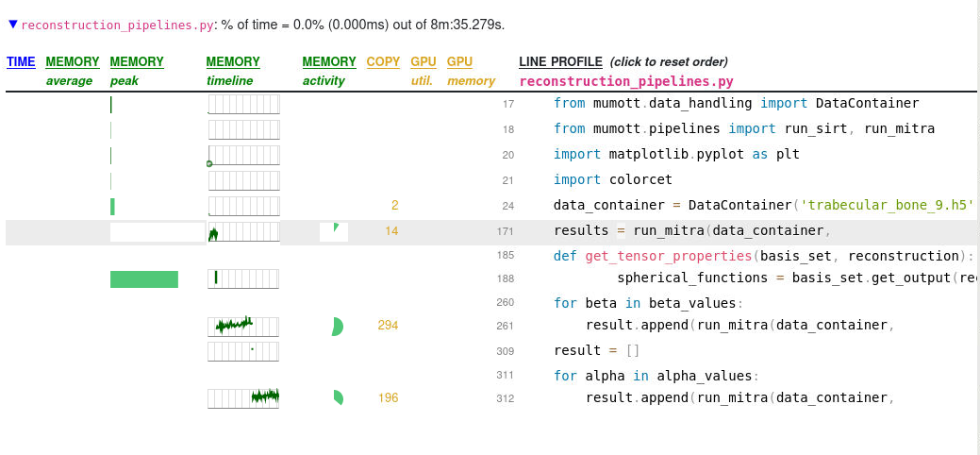Collapse the reconstruction_pipelines.py profile section
The height and width of the screenshot is (455, 980).
point(13,25)
